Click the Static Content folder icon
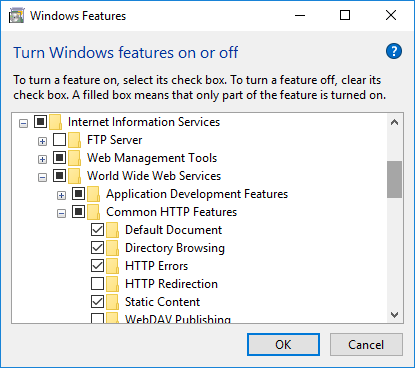415x368 pixels. click(112, 302)
